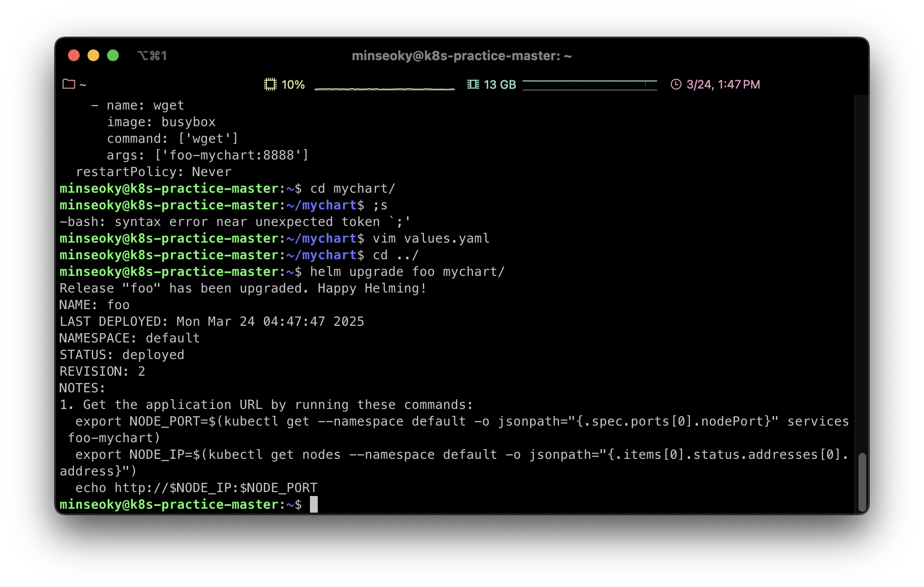The height and width of the screenshot is (587, 924).
Task: Minimize the window with yellow button
Action: click(93, 55)
